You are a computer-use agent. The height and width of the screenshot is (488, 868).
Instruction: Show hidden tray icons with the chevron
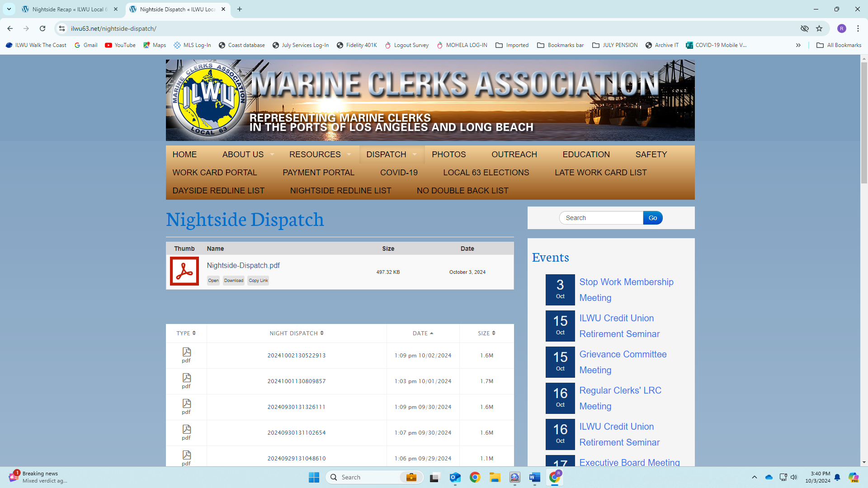(755, 477)
